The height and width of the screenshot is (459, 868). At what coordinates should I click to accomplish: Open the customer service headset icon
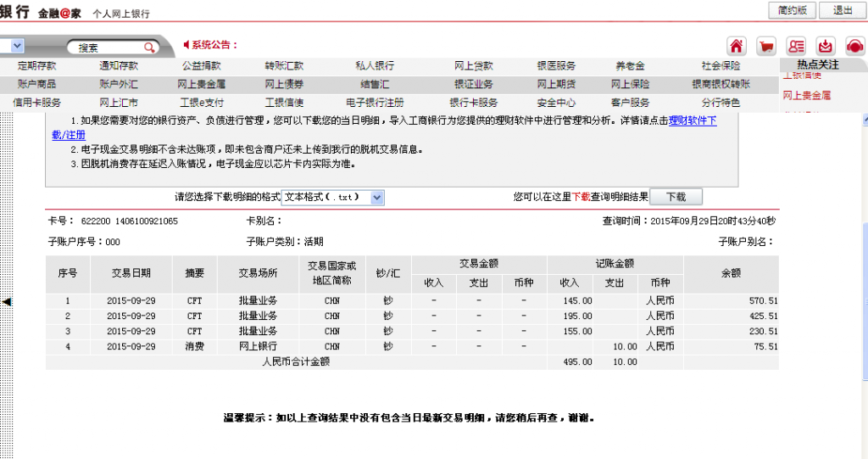[x=854, y=46]
